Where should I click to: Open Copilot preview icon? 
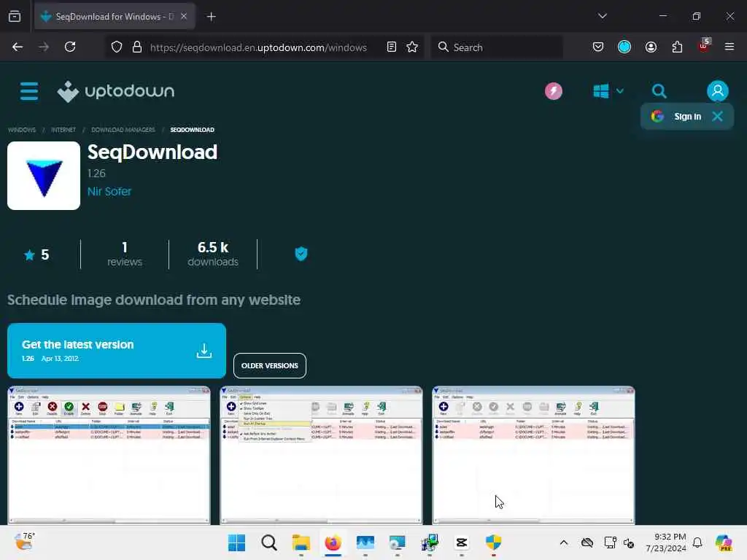tap(724, 542)
